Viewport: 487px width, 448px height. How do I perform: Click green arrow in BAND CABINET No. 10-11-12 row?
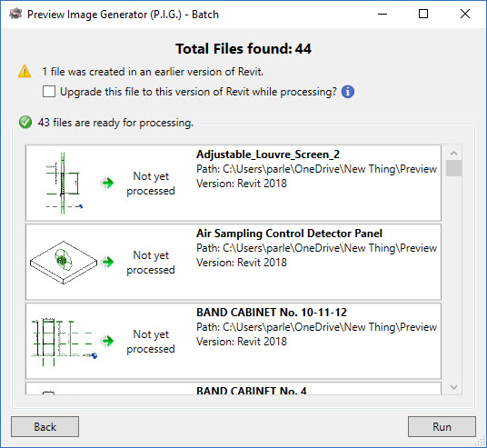pos(108,341)
